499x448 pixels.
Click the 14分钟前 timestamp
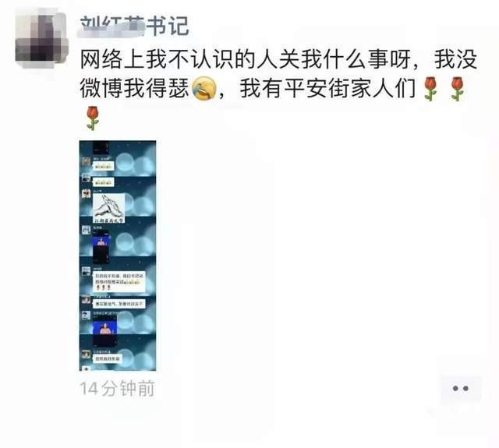118,388
